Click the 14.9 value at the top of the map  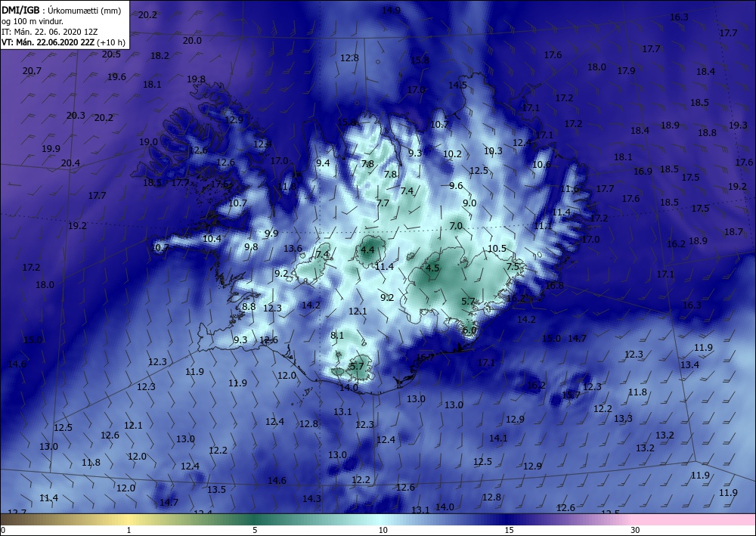(x=391, y=10)
